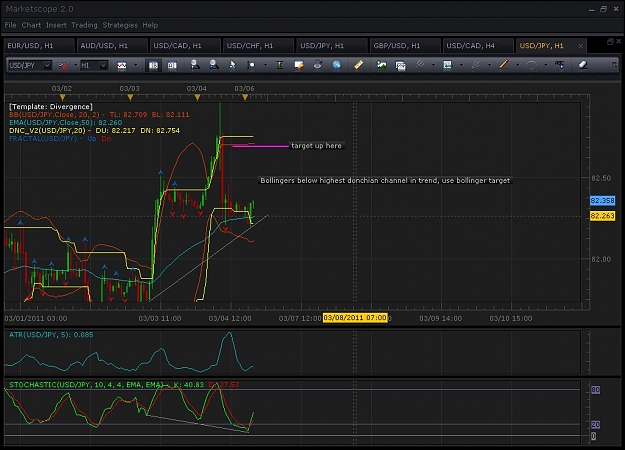The image size is (625, 450).
Task: Open the Insert menu
Action: [56, 25]
